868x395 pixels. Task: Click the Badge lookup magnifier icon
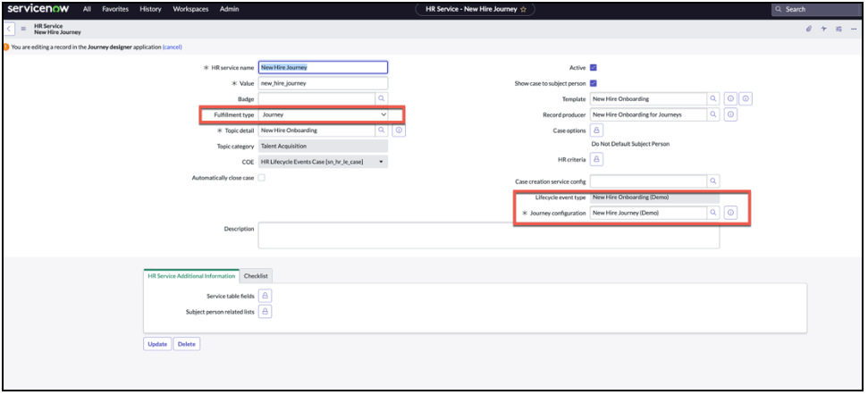[382, 99]
